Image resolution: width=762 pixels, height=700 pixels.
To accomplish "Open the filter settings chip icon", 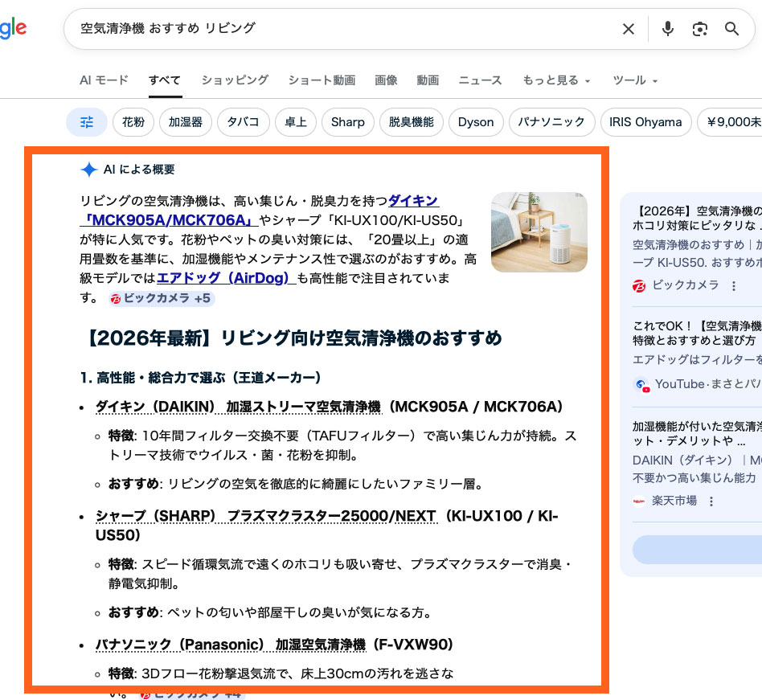I will point(86,122).
